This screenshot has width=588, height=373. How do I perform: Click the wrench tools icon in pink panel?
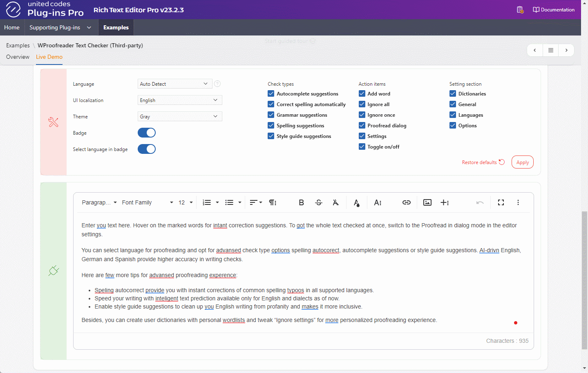(x=54, y=122)
